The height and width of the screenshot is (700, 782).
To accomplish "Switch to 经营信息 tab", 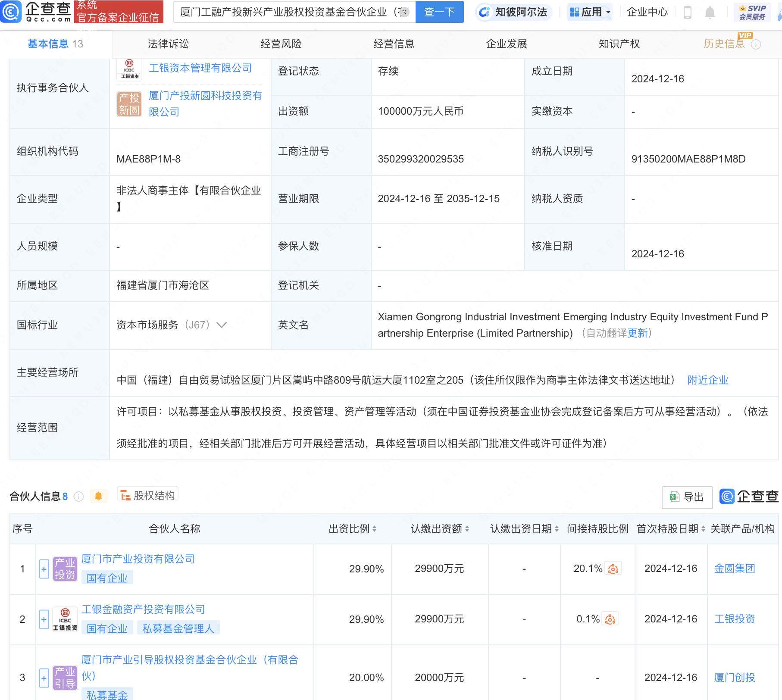I will [x=394, y=44].
